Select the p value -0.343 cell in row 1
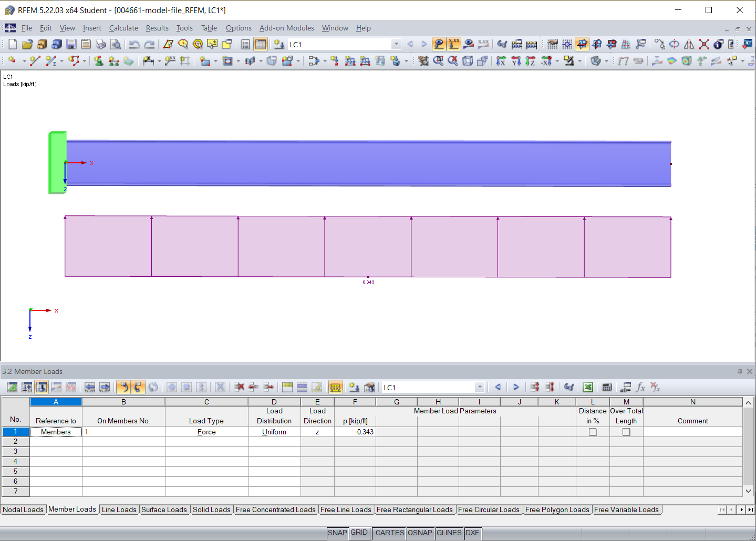The height and width of the screenshot is (541, 756). 355,432
